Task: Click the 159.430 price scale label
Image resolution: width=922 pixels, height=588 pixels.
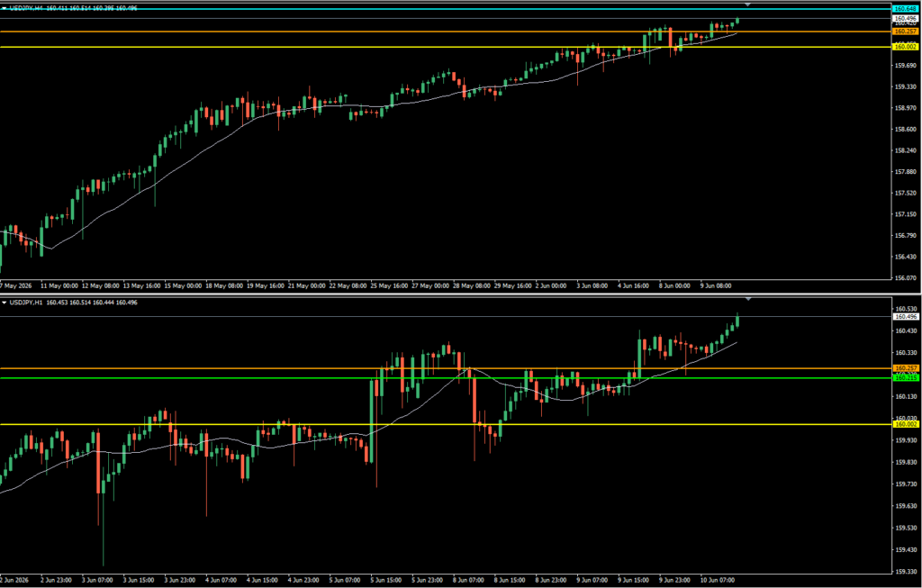Action: click(x=907, y=549)
